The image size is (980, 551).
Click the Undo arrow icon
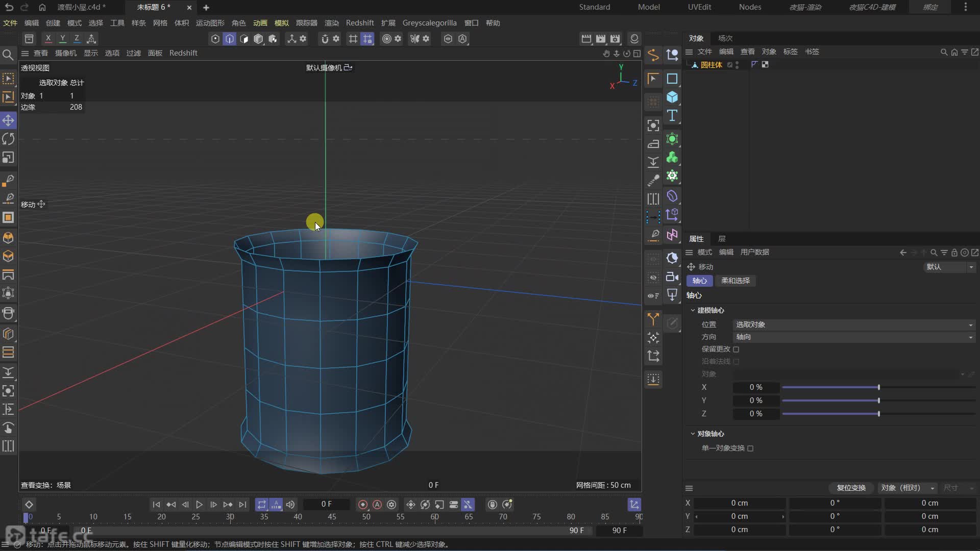(9, 7)
